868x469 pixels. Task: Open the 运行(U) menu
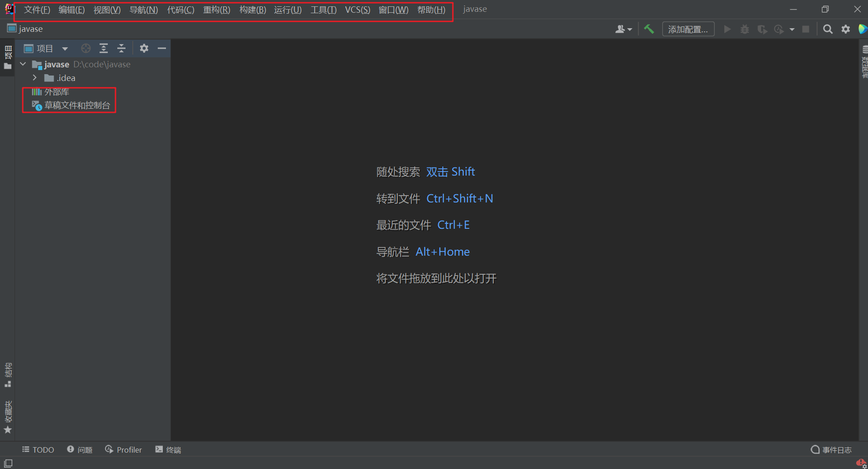(288, 10)
